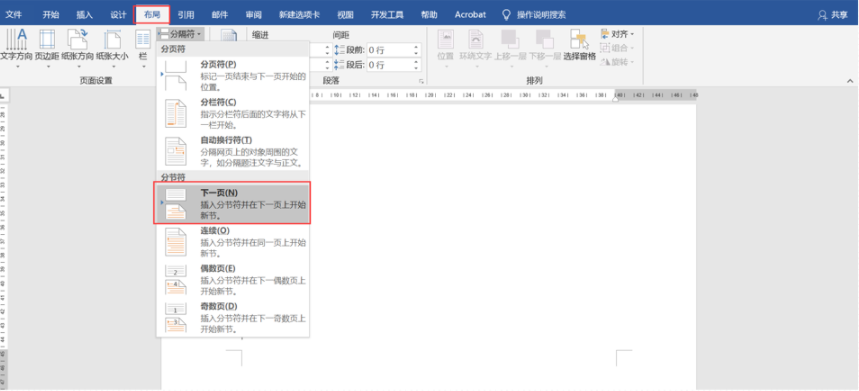Insert a 分栏符(C) column break
This screenshot has height=391, width=859.
(x=233, y=113)
